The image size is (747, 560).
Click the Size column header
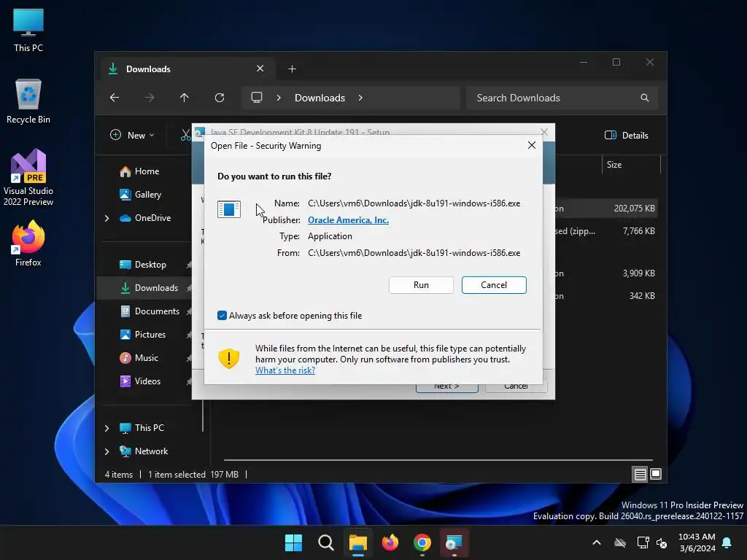(x=631, y=165)
